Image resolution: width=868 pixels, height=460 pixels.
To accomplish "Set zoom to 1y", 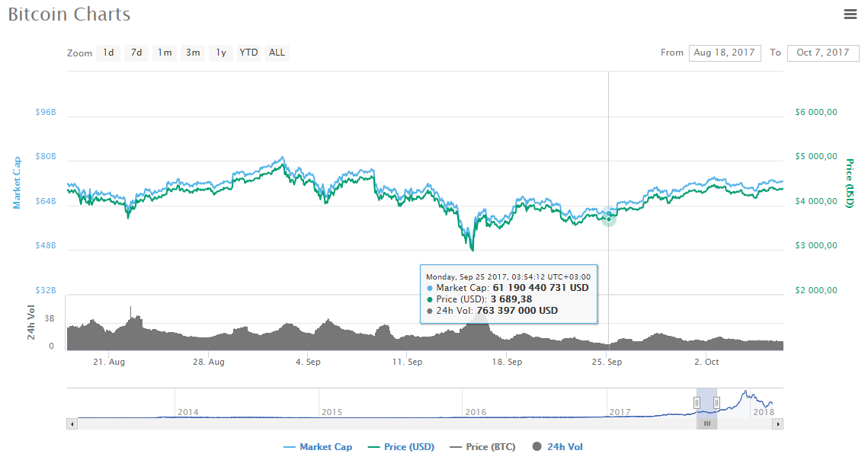I will click(x=221, y=53).
